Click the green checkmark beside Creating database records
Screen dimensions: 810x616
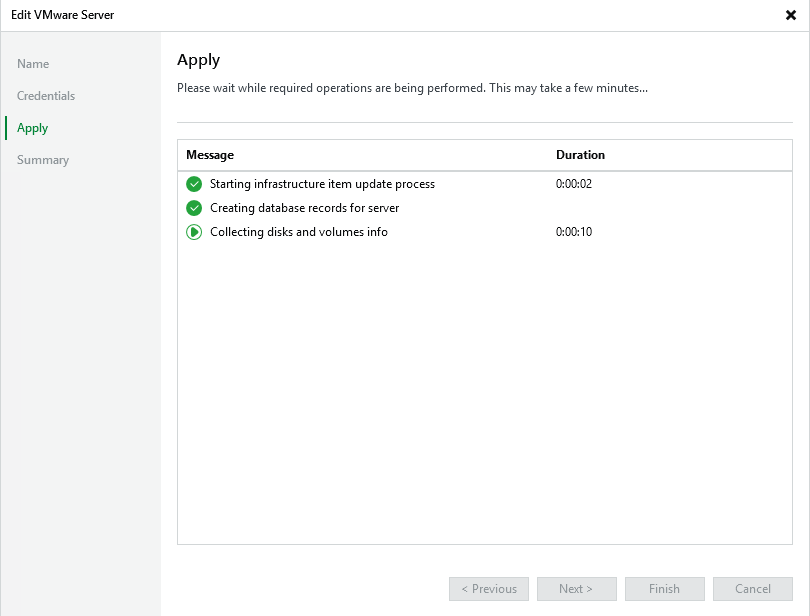(194, 208)
